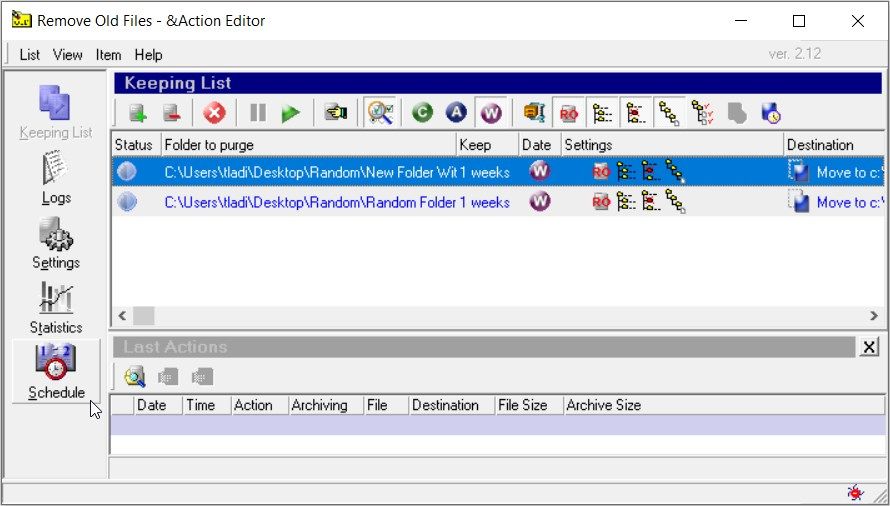Toggle the diagonal subfolders toolbar icon

pyautogui.click(x=670, y=113)
